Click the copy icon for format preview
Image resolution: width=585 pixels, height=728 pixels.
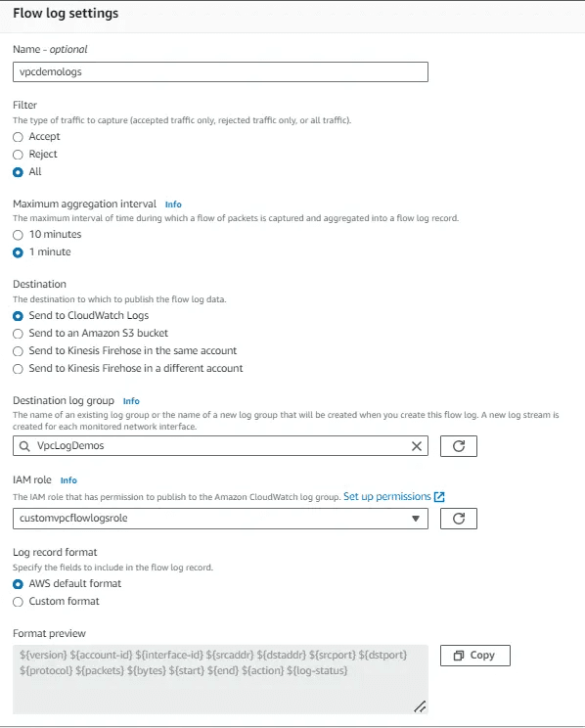coord(459,656)
